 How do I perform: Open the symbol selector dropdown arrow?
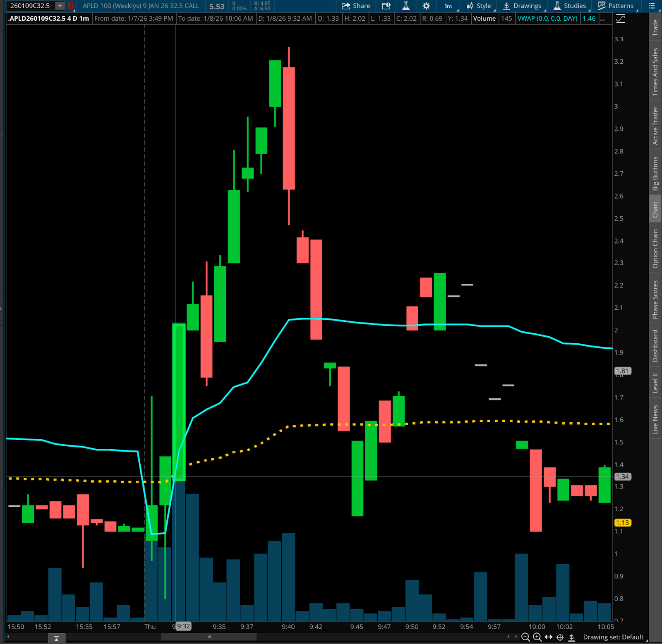60,6
